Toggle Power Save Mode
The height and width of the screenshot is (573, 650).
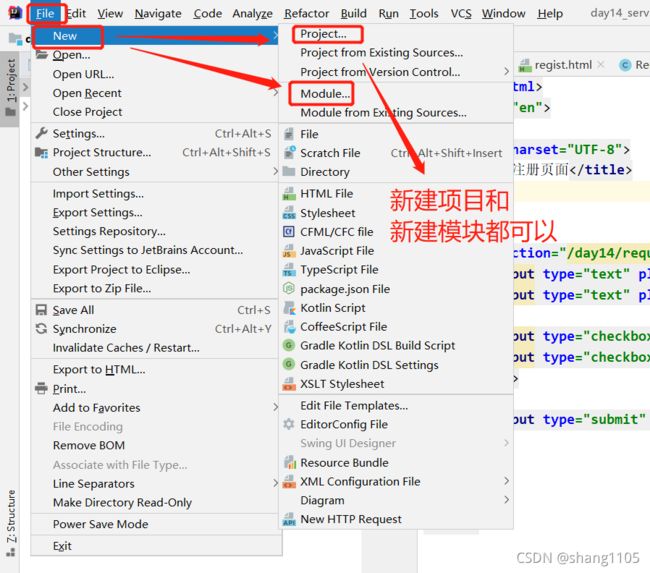point(157,524)
